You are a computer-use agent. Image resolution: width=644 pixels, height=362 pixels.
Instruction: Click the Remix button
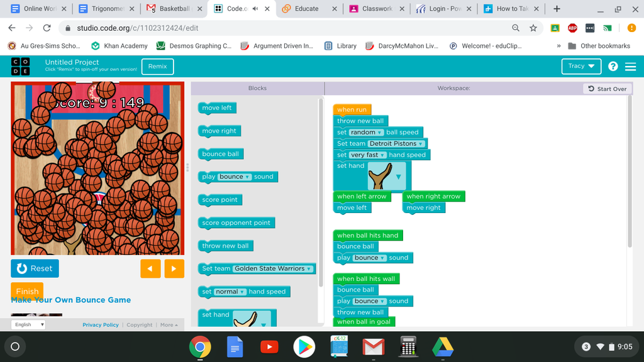(157, 67)
